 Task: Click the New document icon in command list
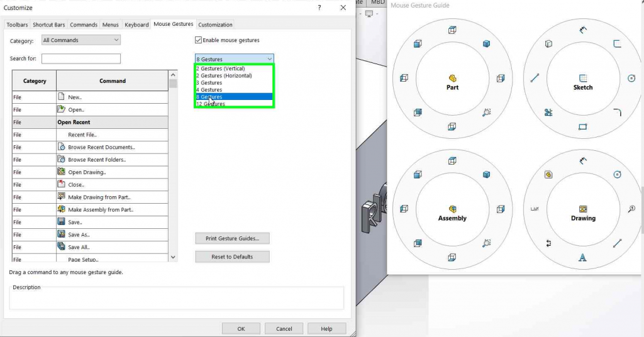[x=62, y=97]
